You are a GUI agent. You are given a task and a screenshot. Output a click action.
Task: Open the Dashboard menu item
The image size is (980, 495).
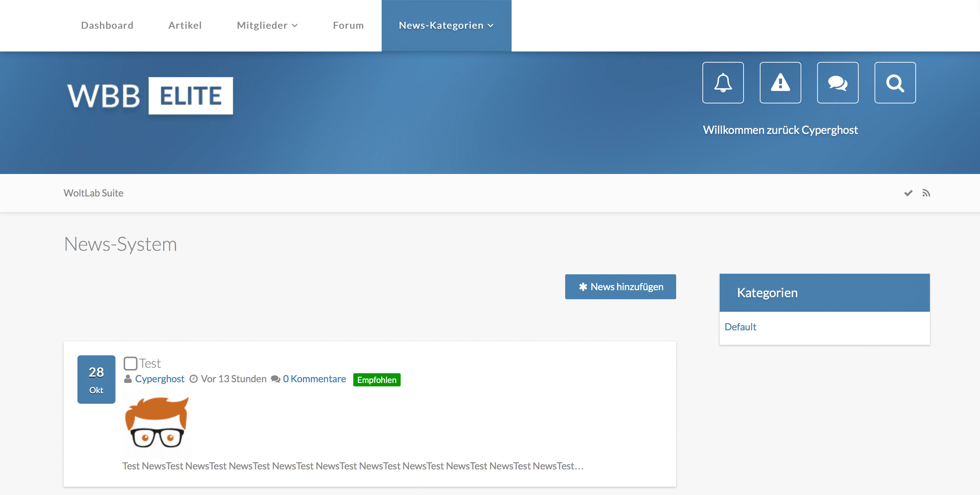pyautogui.click(x=107, y=26)
